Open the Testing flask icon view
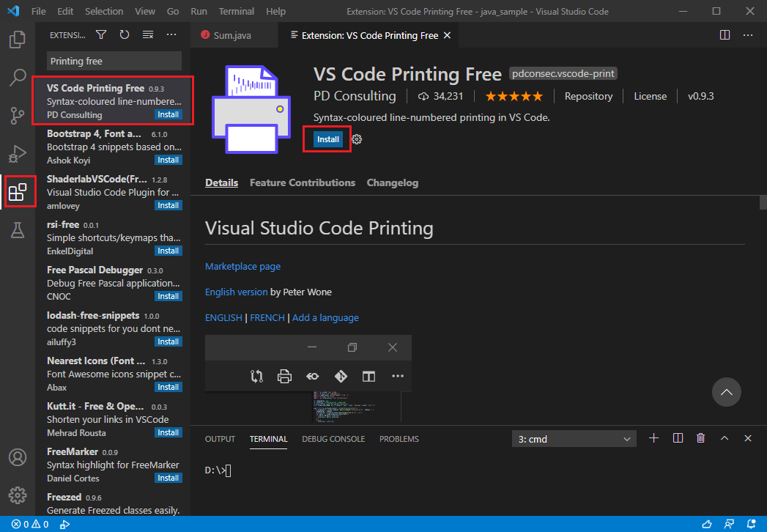 (17, 229)
